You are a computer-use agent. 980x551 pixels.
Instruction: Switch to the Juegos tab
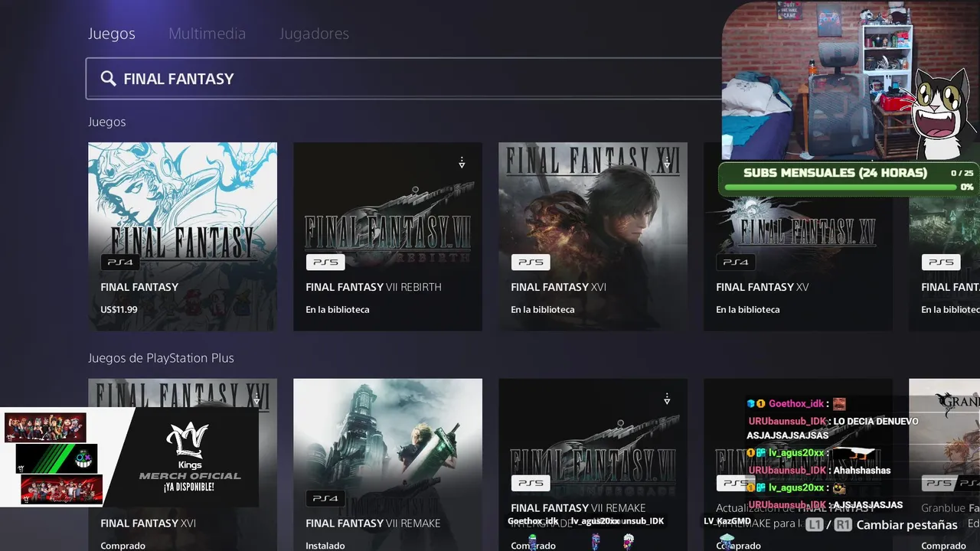point(112,34)
